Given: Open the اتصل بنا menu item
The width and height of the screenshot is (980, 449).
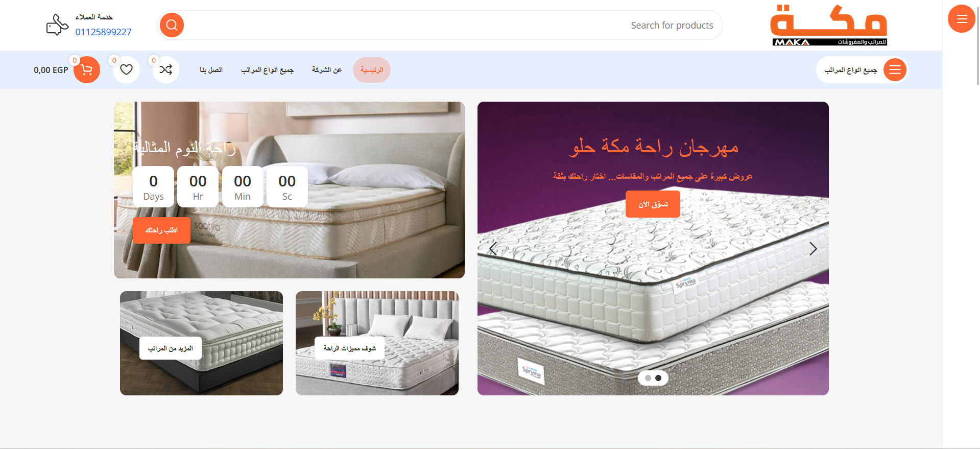Looking at the screenshot, I should (211, 70).
